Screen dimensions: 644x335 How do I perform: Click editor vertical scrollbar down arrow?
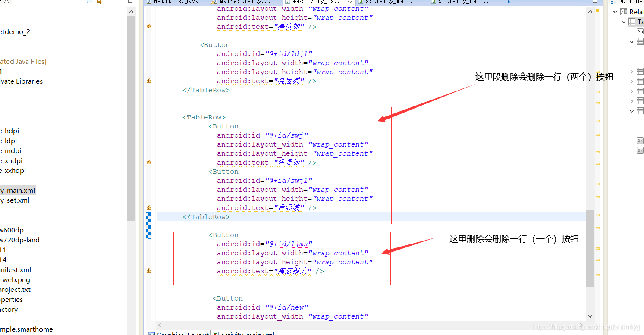(590, 316)
